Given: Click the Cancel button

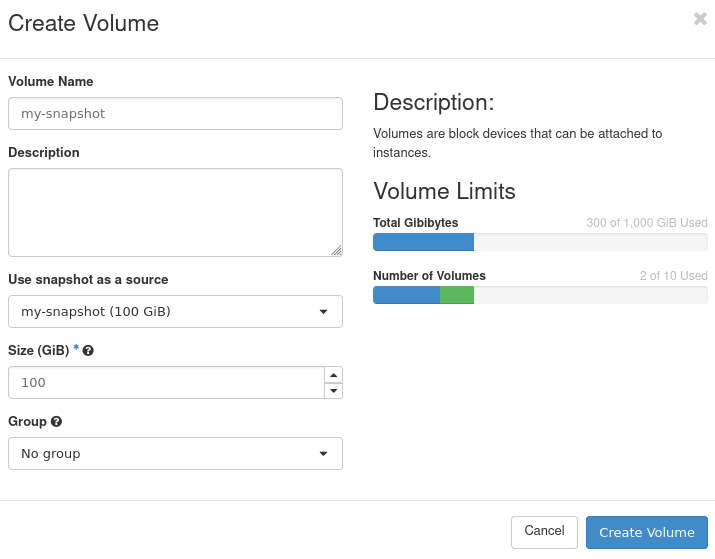Looking at the screenshot, I should (x=544, y=531).
